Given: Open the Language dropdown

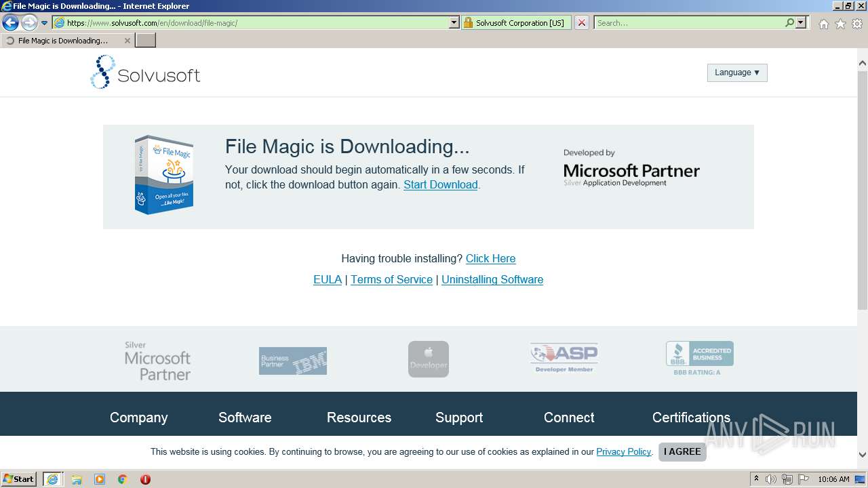Looking at the screenshot, I should (x=737, y=73).
